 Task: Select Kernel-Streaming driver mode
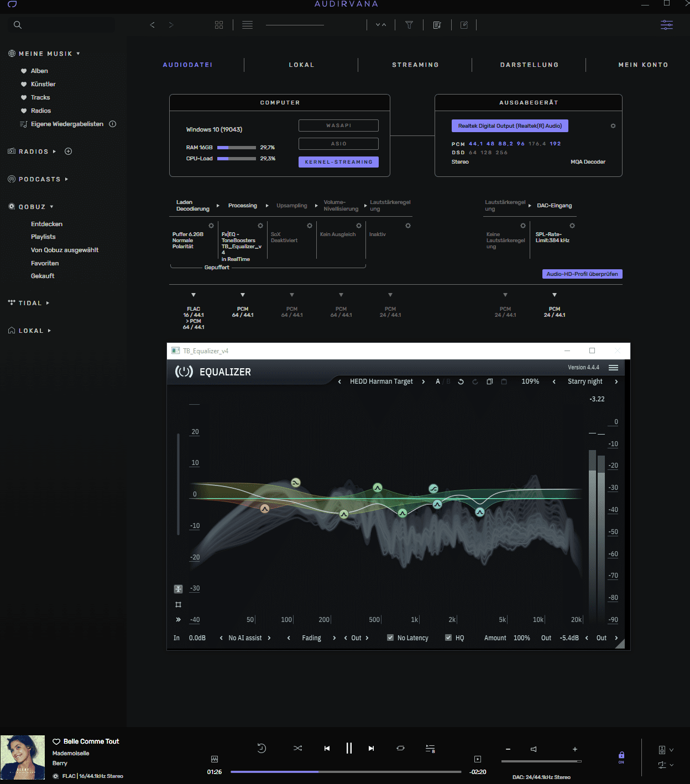click(x=338, y=162)
